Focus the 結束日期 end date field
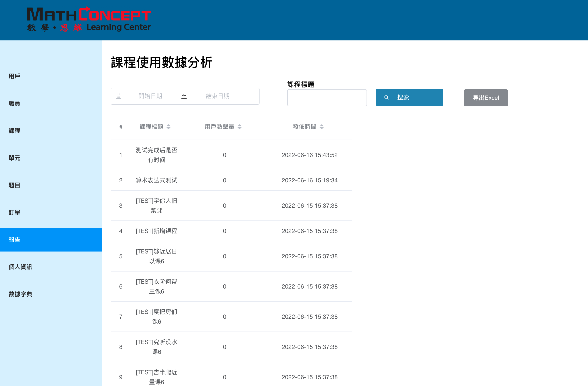The image size is (588, 386). point(217,96)
